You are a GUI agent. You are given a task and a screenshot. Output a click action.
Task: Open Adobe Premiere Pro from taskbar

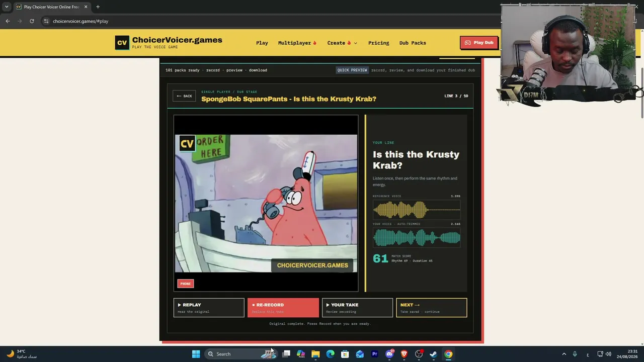point(374,354)
